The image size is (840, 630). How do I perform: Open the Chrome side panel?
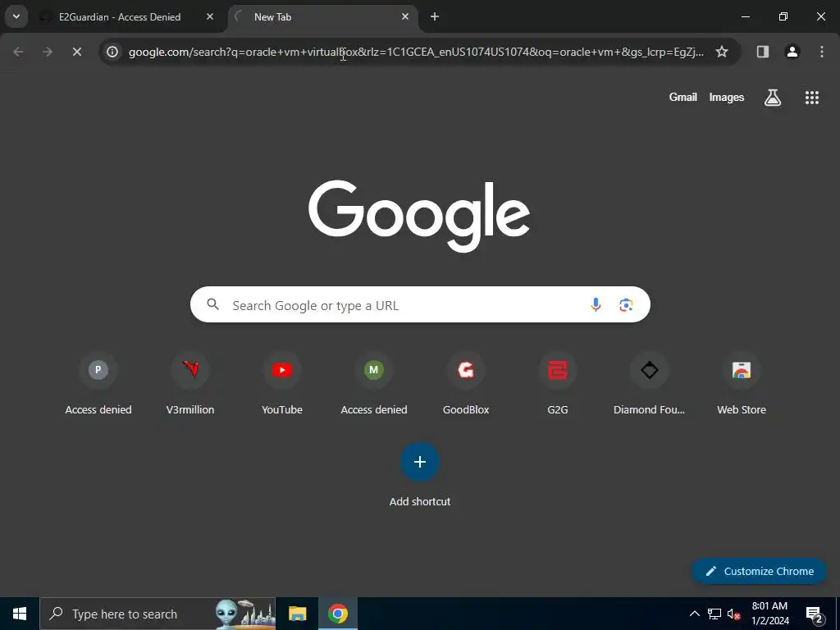click(763, 52)
